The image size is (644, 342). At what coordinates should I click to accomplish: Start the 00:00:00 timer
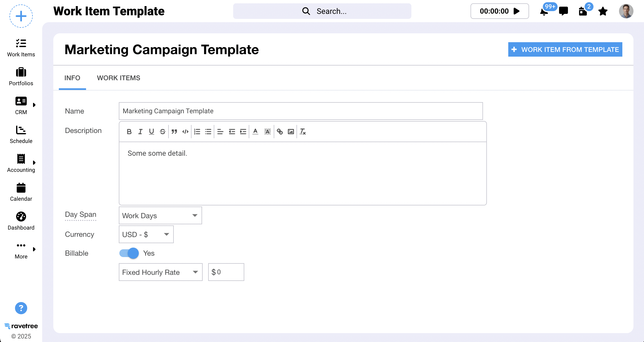tap(517, 11)
